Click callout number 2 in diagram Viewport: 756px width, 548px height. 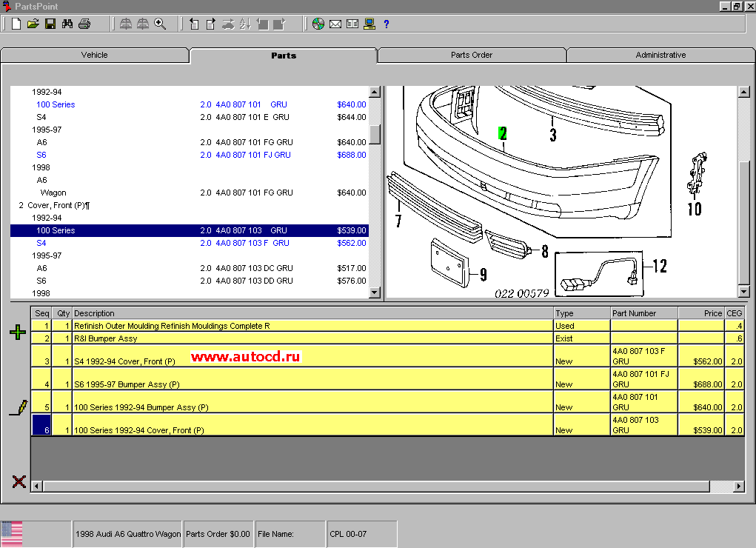coord(503,133)
